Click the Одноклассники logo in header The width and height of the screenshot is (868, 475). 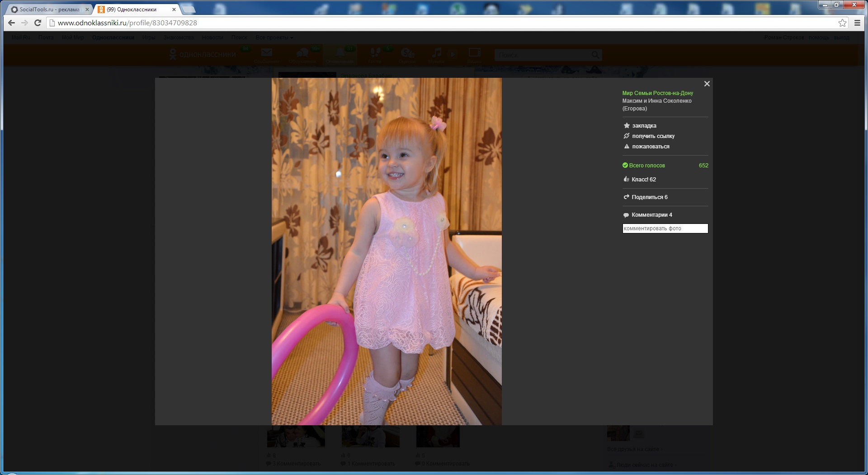click(202, 55)
